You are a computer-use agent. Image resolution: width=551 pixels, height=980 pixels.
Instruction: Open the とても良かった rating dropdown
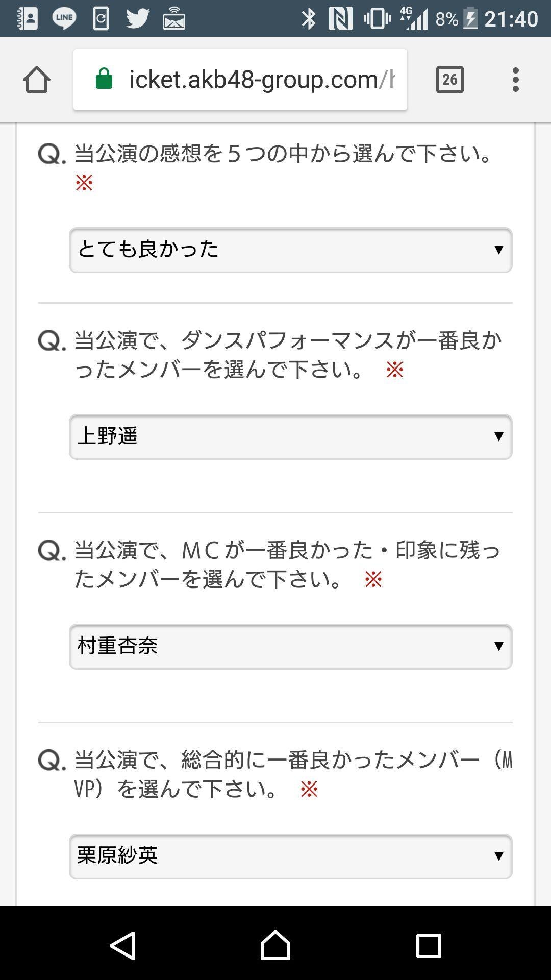(x=290, y=250)
